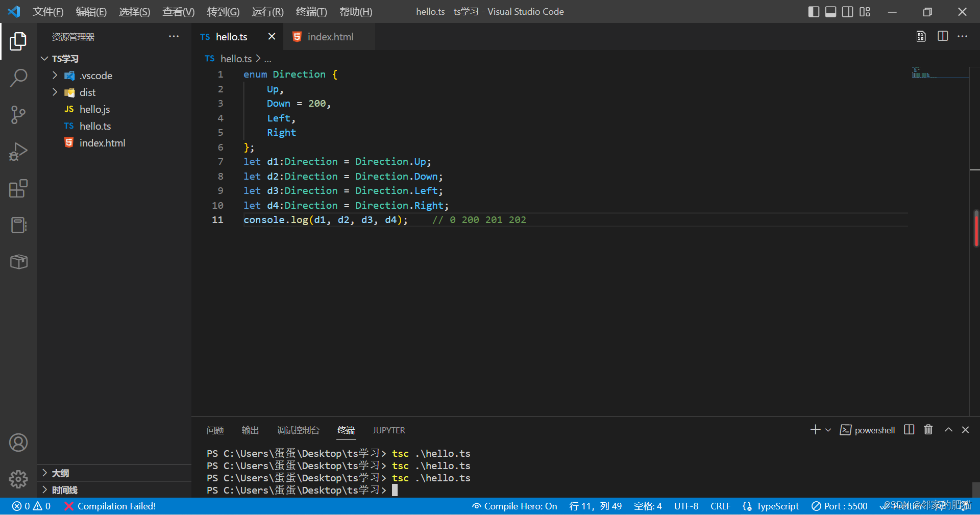Open editor more actions ellipsis
980x515 pixels.
tap(963, 37)
